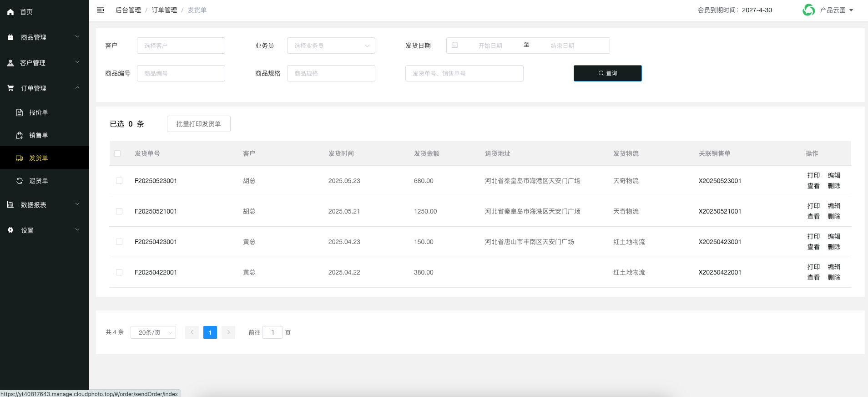Click 查看 for F20250523001

(x=813, y=186)
